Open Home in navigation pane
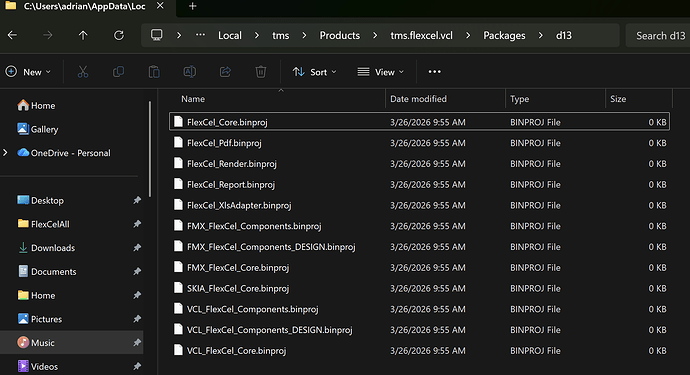 click(x=36, y=106)
